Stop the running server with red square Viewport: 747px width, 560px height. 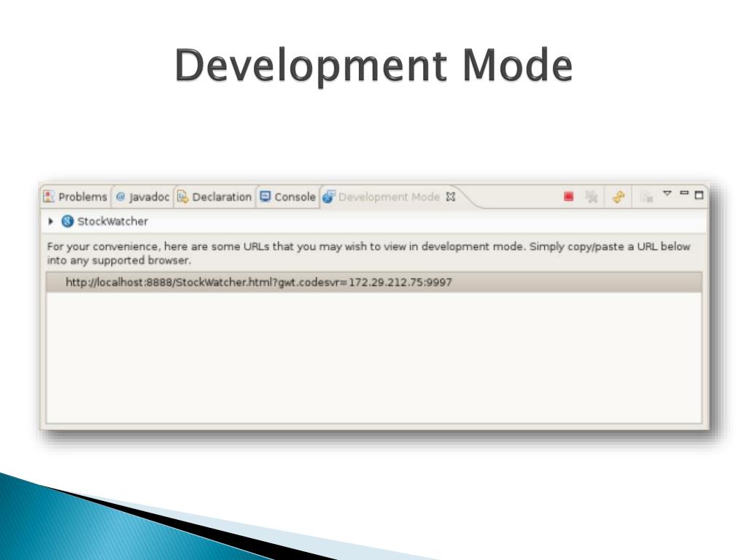click(x=568, y=196)
